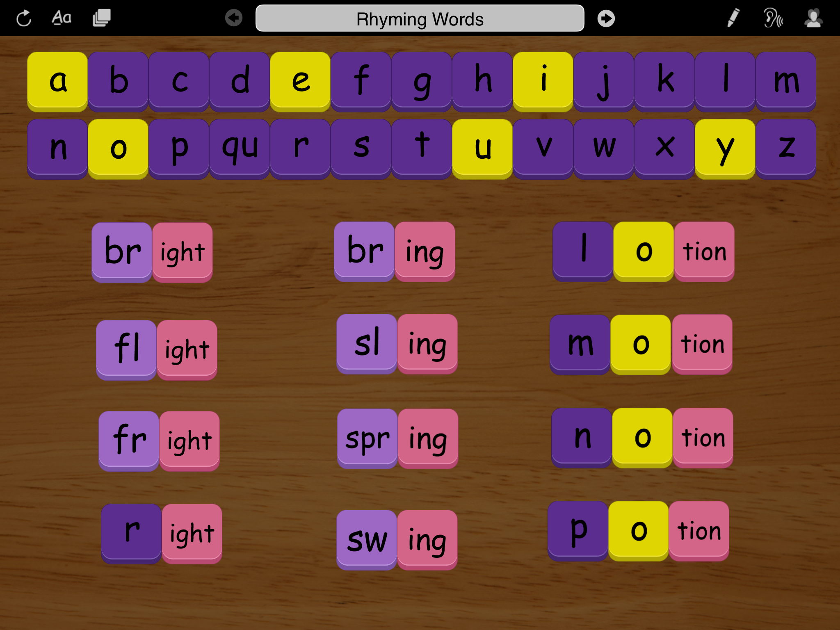Screen dimensions: 840x630
Task: Go to next page with right arrow
Action: (x=606, y=18)
